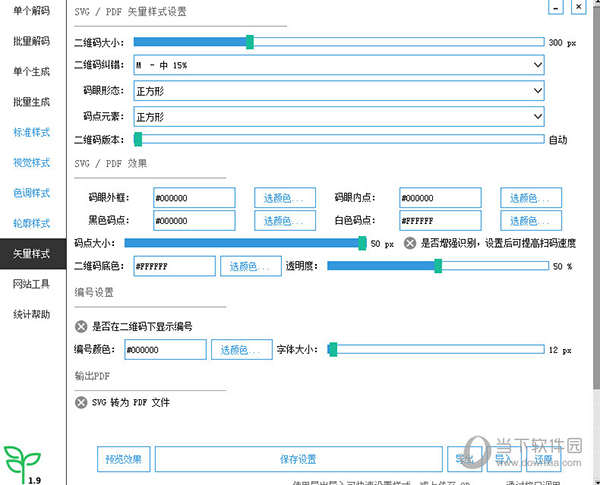Viewport: 600px width, 485px height.
Task: Choose color for 二维码底色
Action: coord(251,266)
